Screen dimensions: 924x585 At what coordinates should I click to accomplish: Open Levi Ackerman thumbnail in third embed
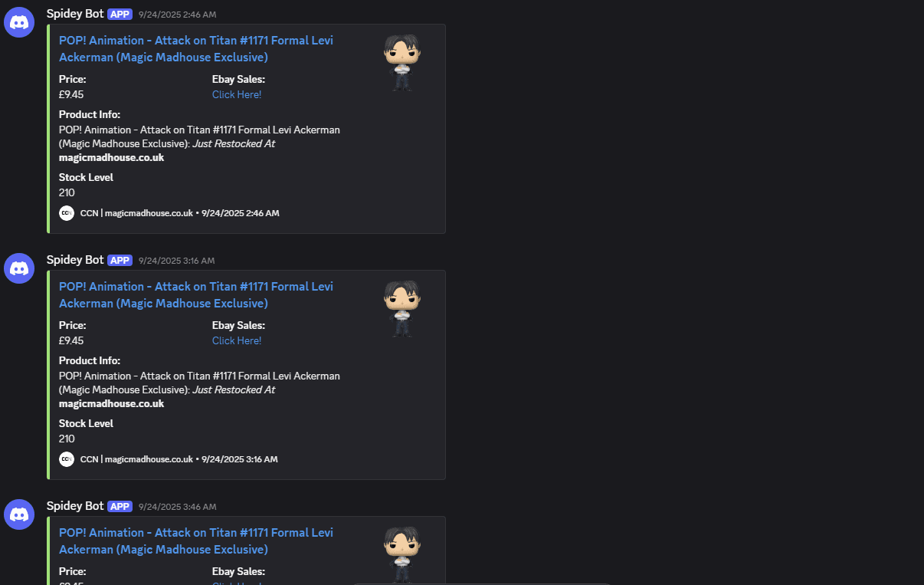tap(402, 555)
